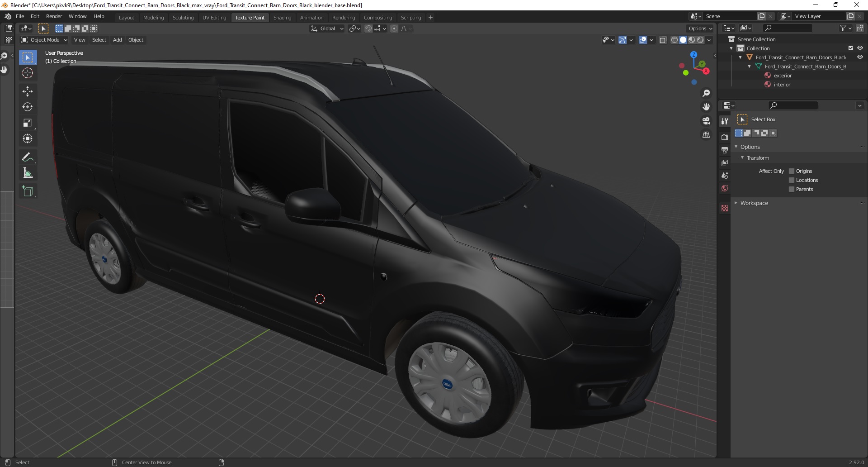The image size is (868, 467).
Task: Activate the Measure tool
Action: [x=28, y=173]
